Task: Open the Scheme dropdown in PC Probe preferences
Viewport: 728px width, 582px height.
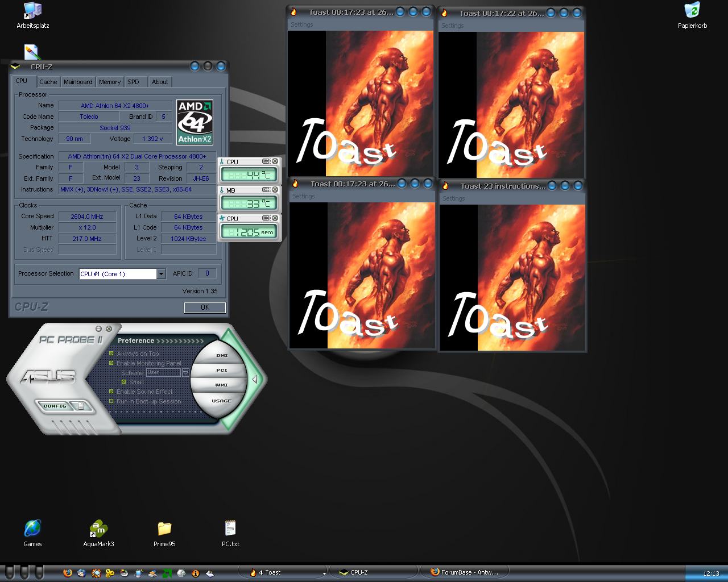Action: [x=185, y=373]
